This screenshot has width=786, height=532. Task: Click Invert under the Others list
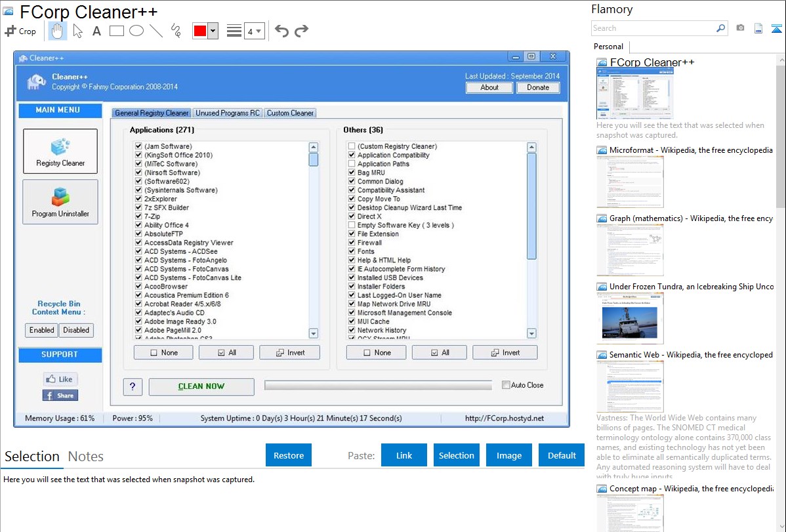coord(505,352)
